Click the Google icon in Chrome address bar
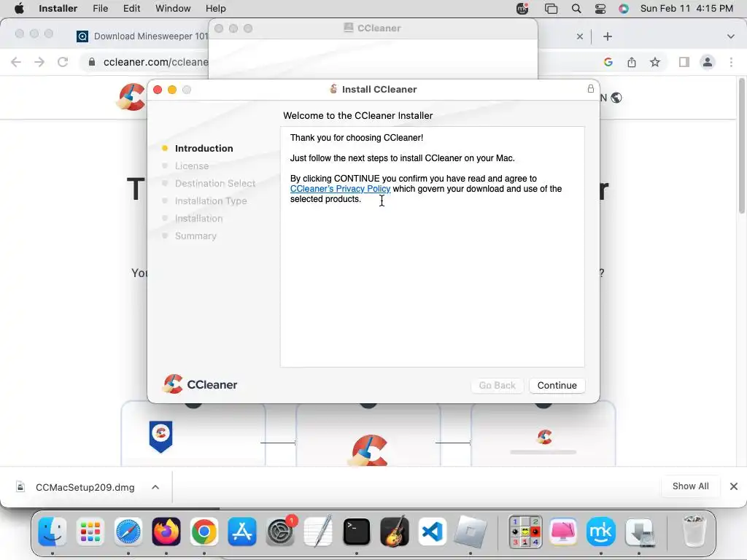The image size is (747, 560). pos(608,62)
